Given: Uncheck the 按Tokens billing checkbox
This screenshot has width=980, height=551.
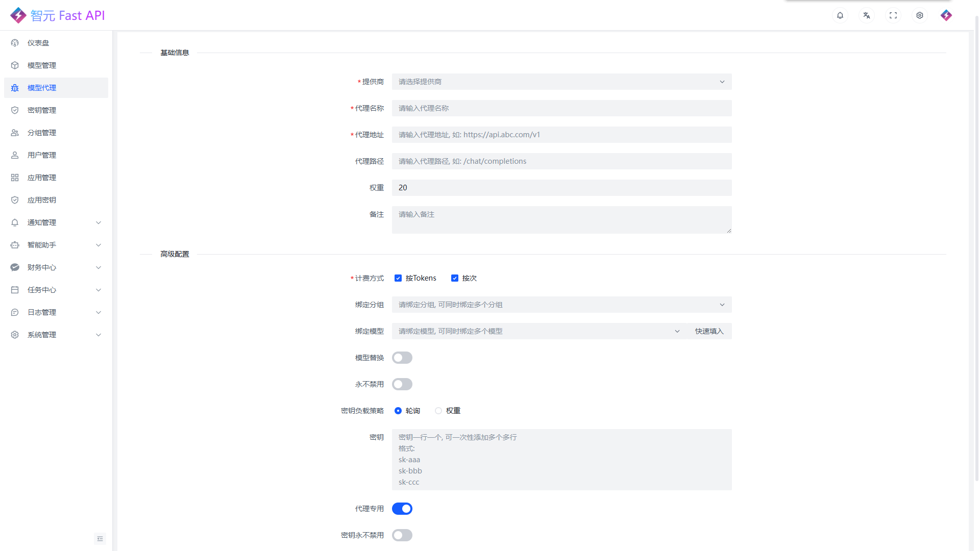Looking at the screenshot, I should [398, 278].
